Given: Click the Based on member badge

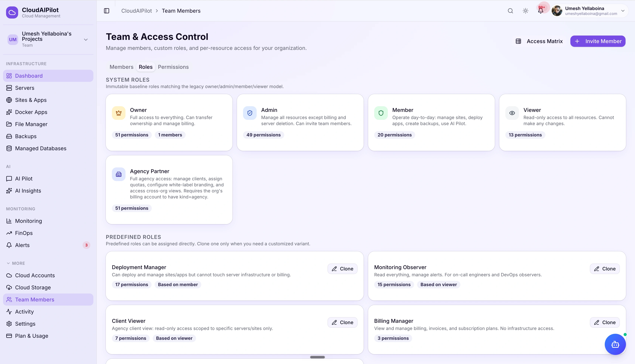Looking at the screenshot, I should (178, 284).
